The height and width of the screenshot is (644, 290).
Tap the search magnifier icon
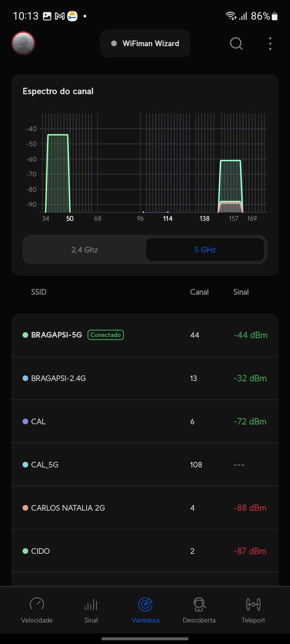[236, 43]
